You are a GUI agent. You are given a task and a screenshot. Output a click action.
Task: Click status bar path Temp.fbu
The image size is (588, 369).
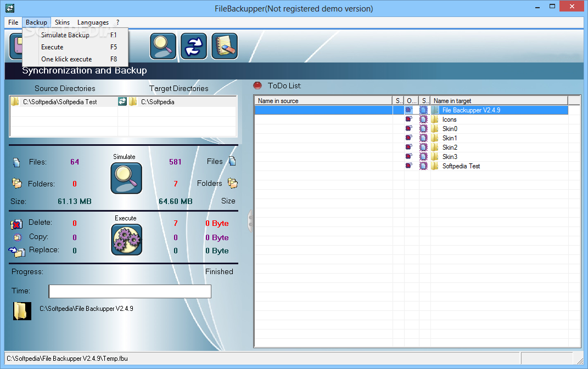click(x=67, y=359)
